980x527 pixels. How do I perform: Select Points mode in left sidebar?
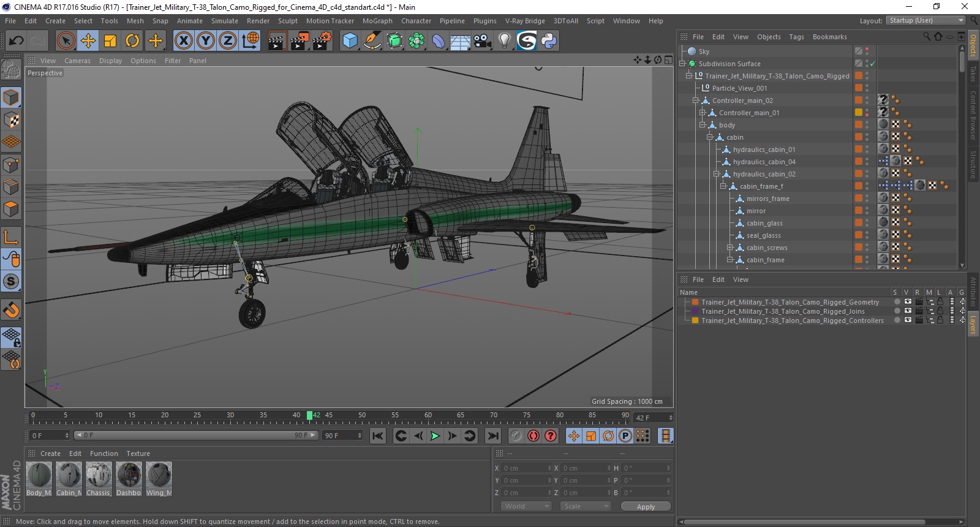[11, 165]
